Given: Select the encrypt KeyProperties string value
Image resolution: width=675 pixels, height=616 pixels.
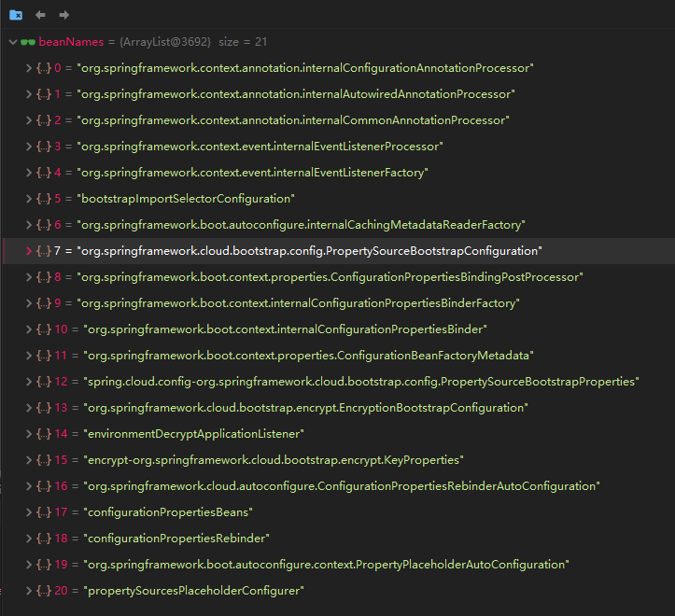Looking at the screenshot, I should [274, 460].
